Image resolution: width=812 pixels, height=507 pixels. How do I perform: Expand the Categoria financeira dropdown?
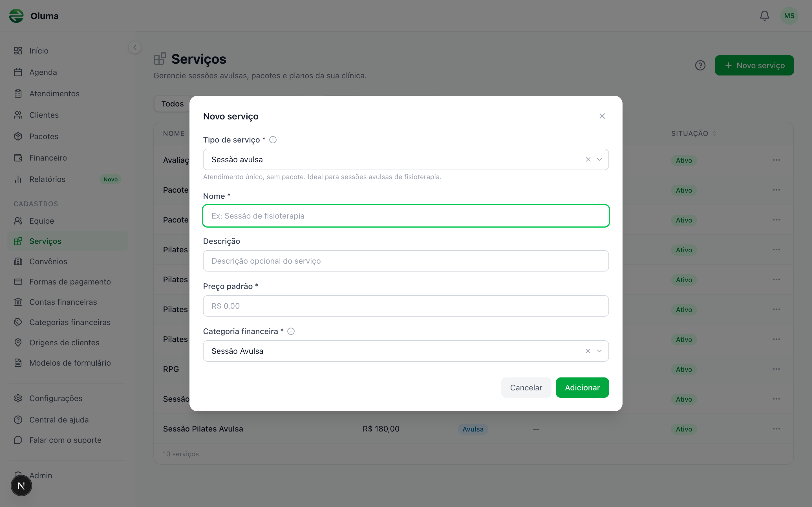pyautogui.click(x=599, y=351)
